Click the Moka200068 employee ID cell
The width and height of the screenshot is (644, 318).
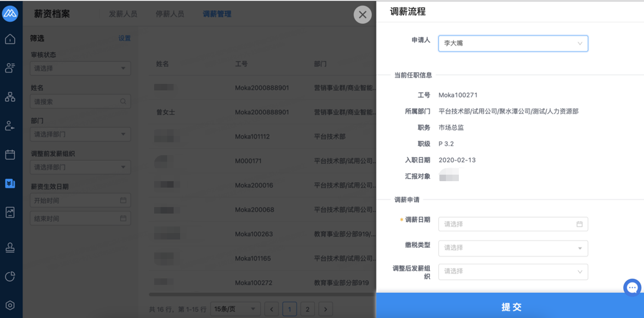point(255,210)
